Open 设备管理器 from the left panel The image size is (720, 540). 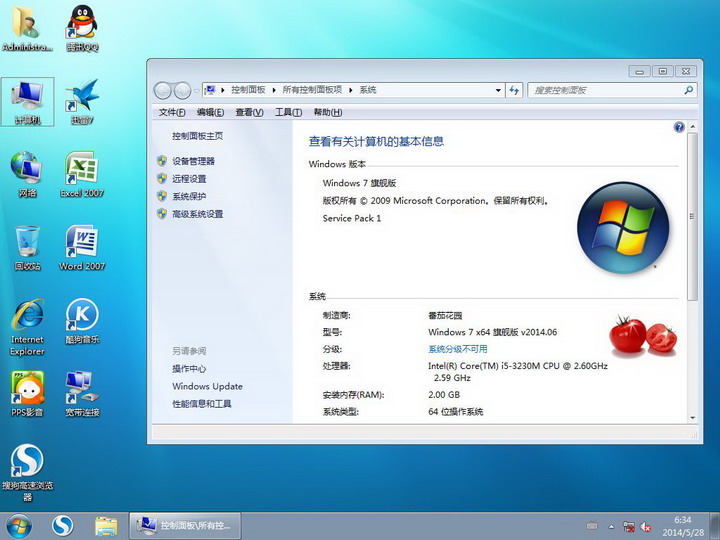pyautogui.click(x=193, y=161)
